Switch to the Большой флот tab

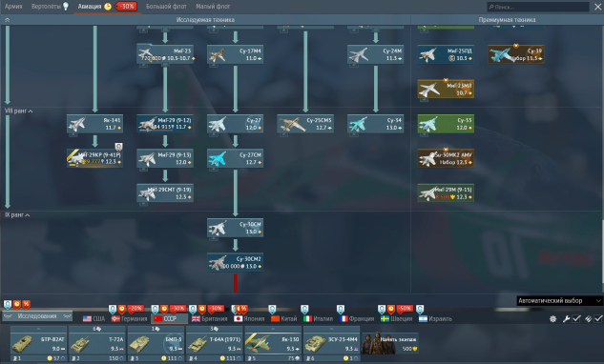(x=166, y=6)
